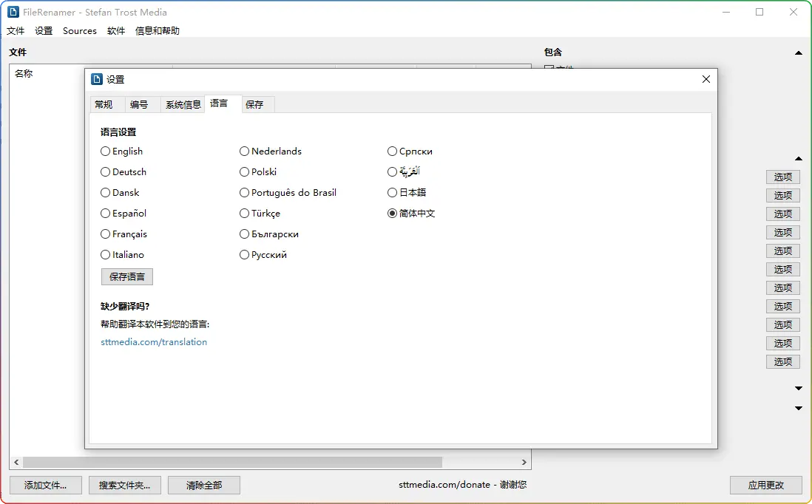
Task: Collapse the section arrow above 选项 buttons
Action: pos(799,158)
